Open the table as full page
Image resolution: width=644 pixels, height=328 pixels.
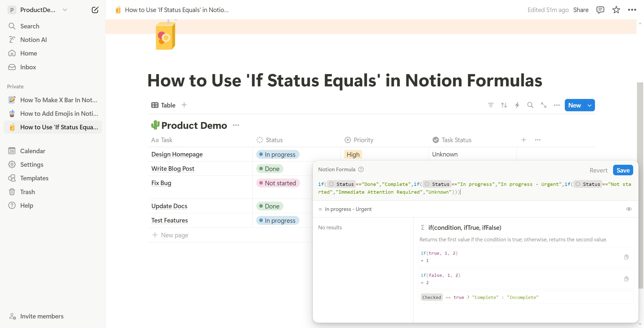click(x=543, y=105)
